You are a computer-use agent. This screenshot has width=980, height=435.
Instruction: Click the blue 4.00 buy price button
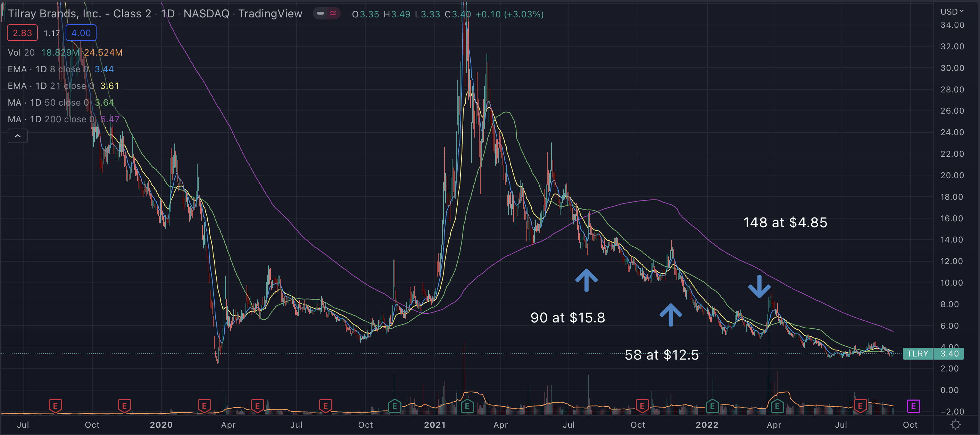pyautogui.click(x=81, y=33)
